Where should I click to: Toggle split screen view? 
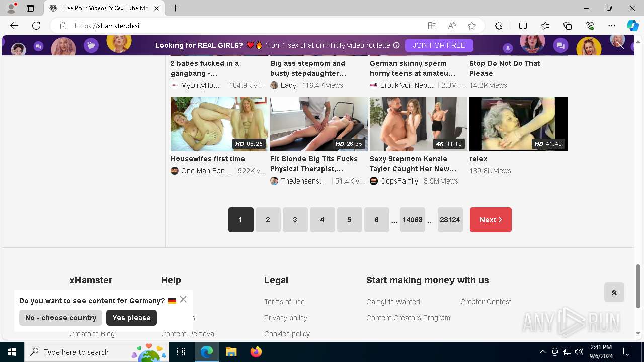pyautogui.click(x=523, y=26)
